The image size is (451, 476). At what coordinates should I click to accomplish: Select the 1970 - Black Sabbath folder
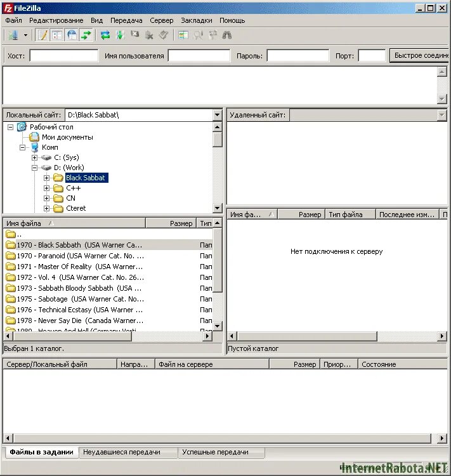108,245
